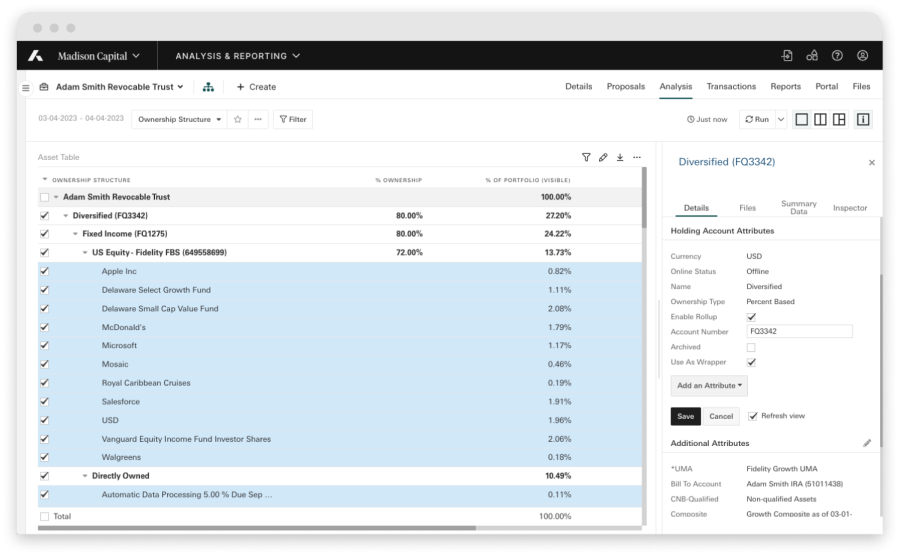Toggle the Refresh view checkbox
Viewport: 900px width, 556px height.
pos(753,416)
